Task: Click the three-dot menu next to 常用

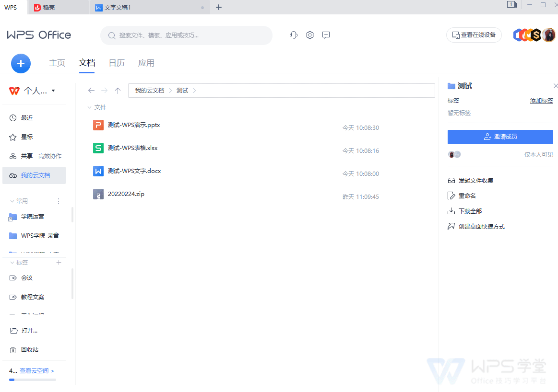Action: [59, 201]
